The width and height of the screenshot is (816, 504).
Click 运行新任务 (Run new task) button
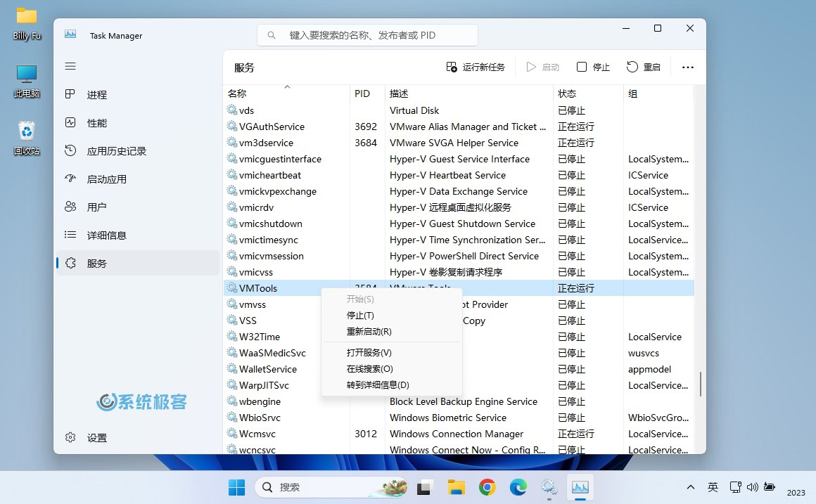476,67
